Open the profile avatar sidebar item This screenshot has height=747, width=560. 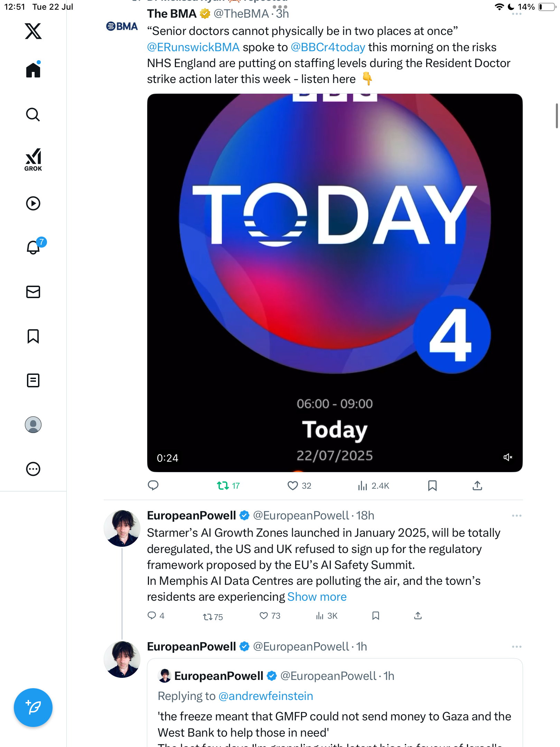coord(33,425)
